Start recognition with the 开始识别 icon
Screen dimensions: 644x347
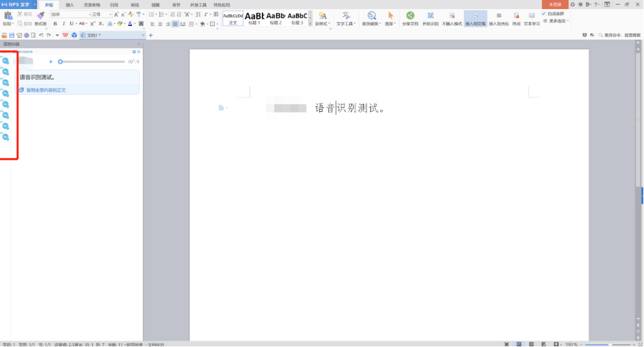point(430,16)
